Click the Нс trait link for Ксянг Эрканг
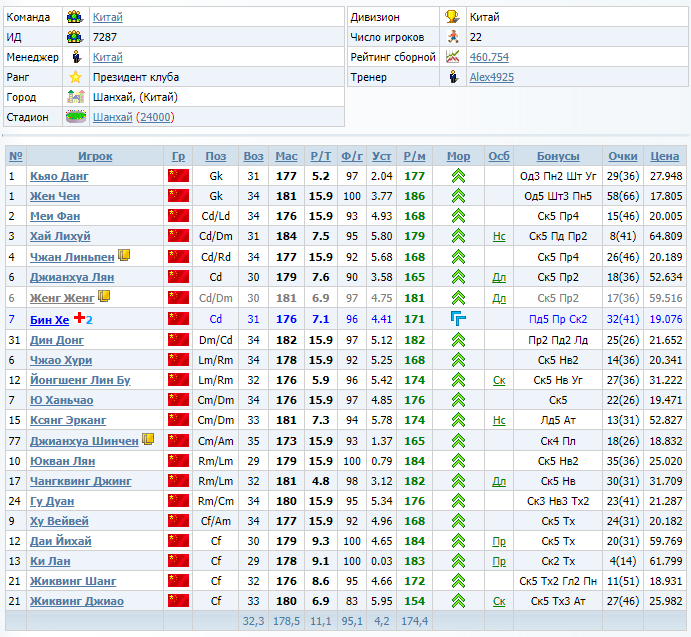Image resolution: width=691 pixels, height=637 pixels. click(x=498, y=420)
